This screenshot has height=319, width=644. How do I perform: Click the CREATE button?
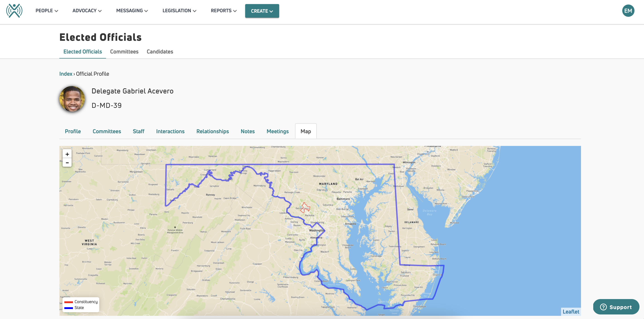[x=262, y=11]
